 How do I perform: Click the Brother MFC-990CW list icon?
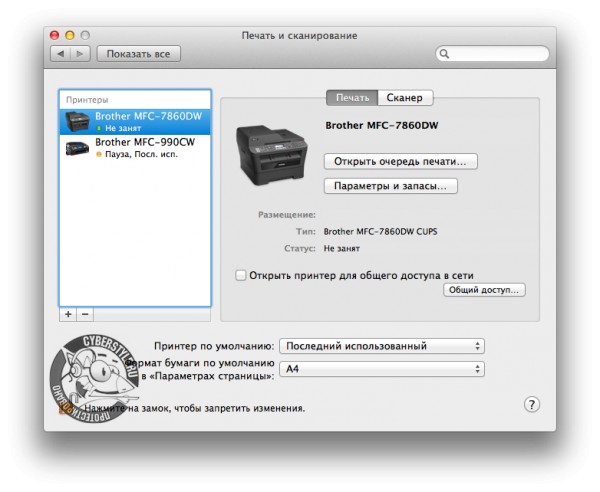point(78,148)
